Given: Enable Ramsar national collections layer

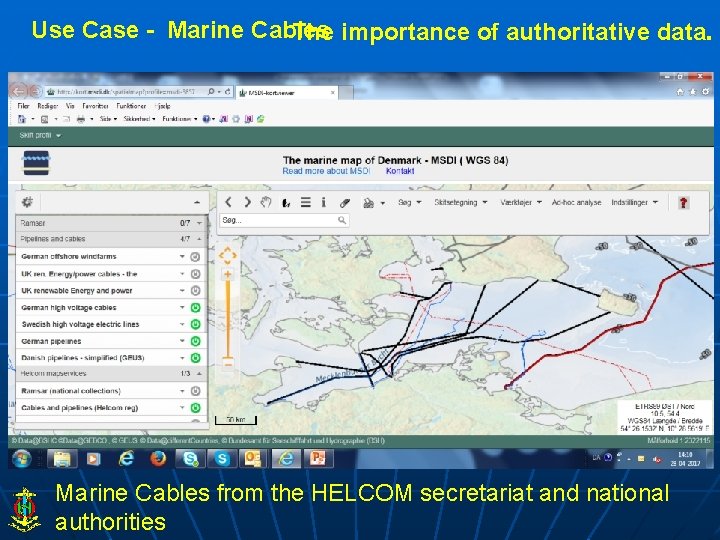Looking at the screenshot, I should pyautogui.click(x=195, y=391).
